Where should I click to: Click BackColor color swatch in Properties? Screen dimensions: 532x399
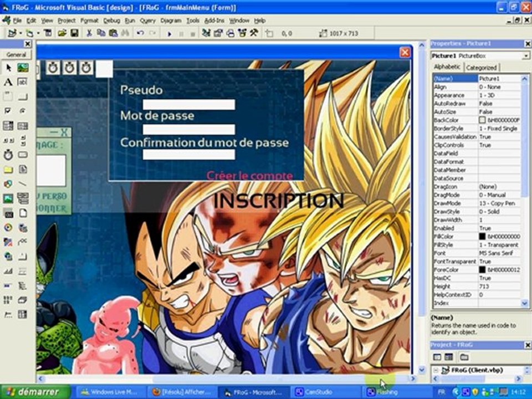tap(482, 120)
